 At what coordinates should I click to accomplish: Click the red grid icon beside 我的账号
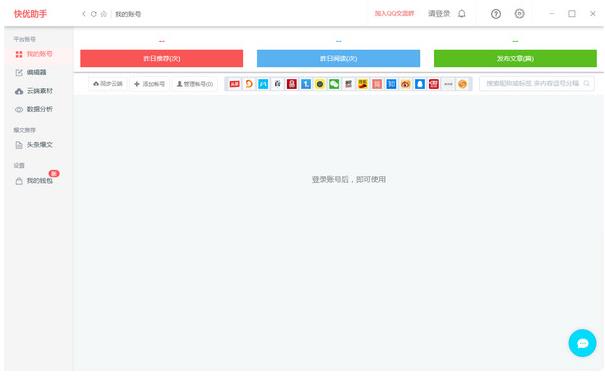tap(19, 54)
